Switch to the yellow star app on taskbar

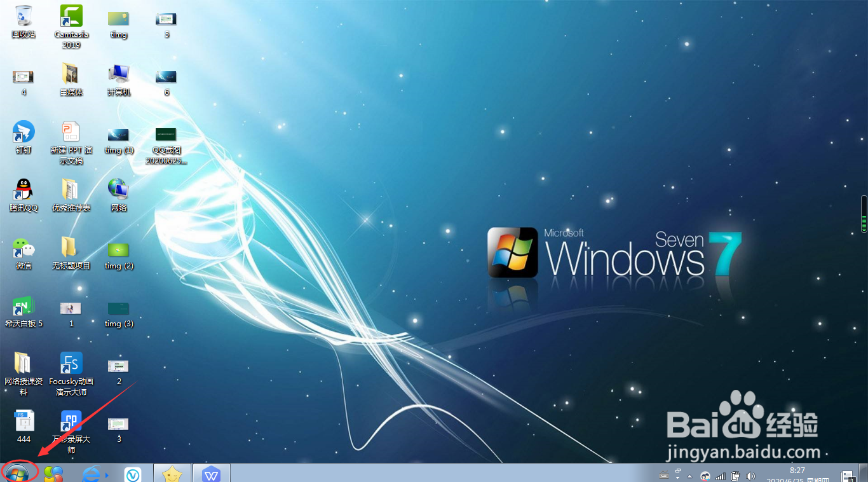[172, 473]
